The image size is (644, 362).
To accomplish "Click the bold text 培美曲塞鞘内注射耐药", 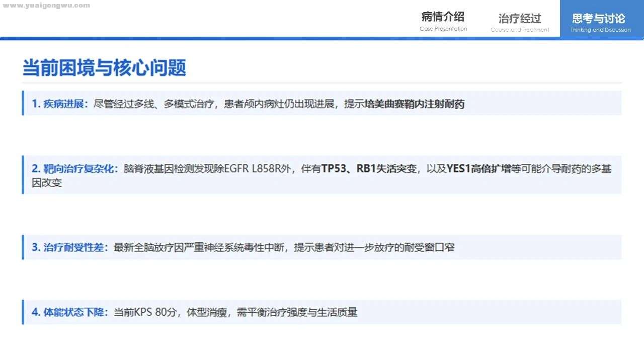I will tap(414, 104).
